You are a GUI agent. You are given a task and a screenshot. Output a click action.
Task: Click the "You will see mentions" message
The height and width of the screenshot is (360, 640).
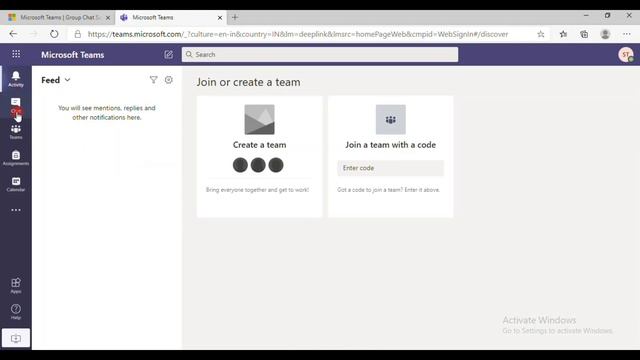107,113
